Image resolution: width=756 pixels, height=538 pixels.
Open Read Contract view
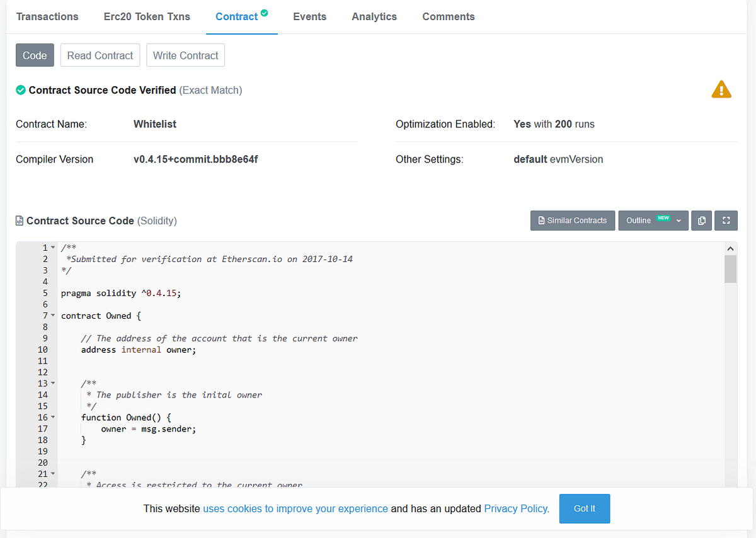pos(100,55)
